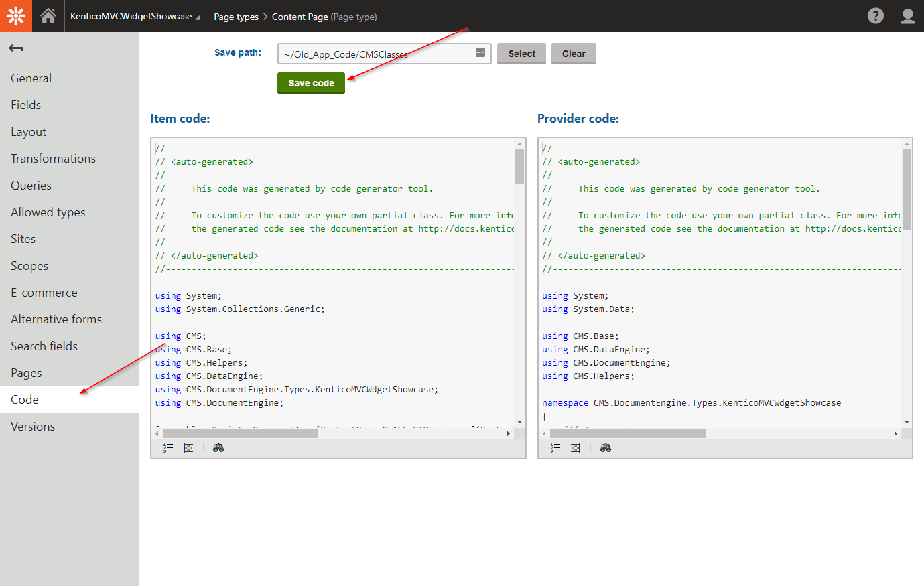This screenshot has width=924, height=586.
Task: Toggle line numbers in Item code editor
Action: (168, 448)
